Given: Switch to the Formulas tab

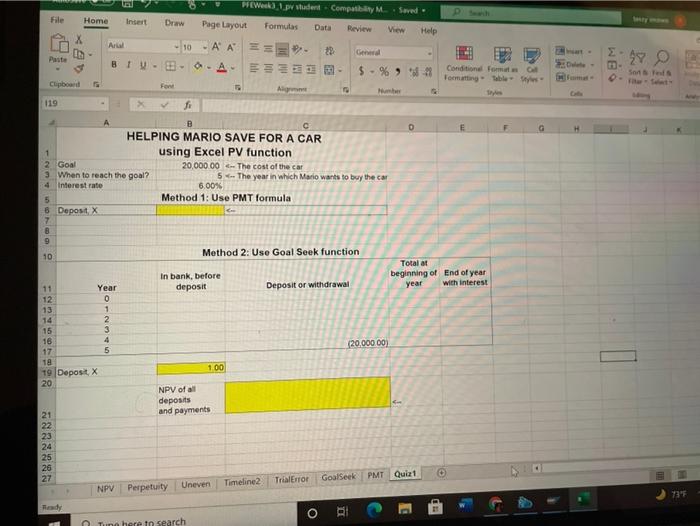Looking at the screenshot, I should (281, 26).
